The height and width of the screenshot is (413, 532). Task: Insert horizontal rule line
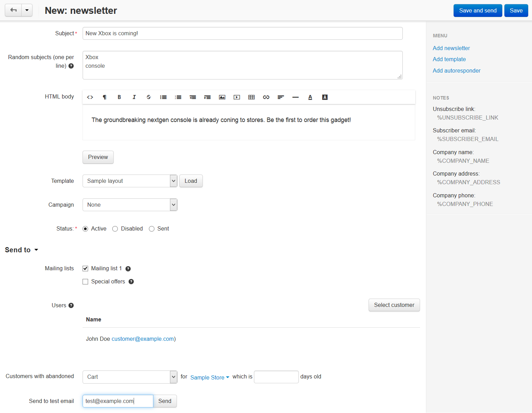click(295, 97)
